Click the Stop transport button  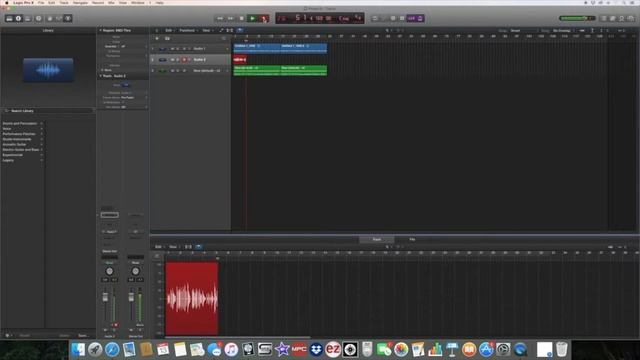(x=242, y=18)
